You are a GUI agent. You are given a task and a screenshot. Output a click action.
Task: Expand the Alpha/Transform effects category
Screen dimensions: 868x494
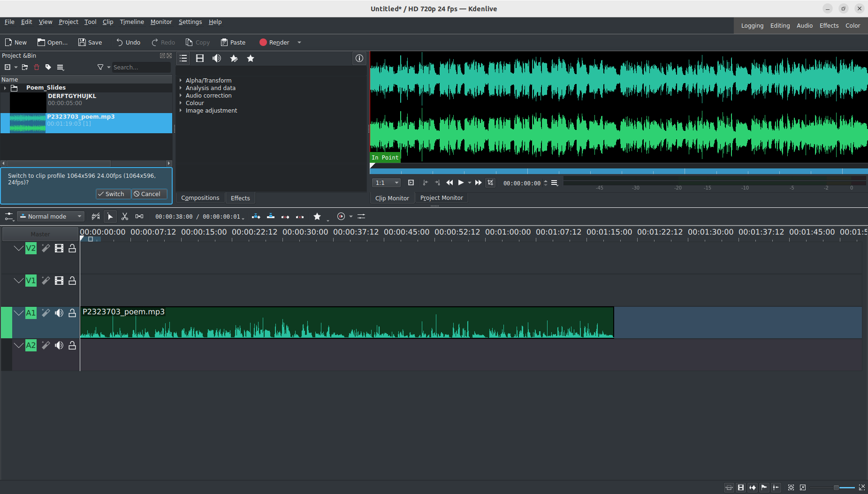click(181, 81)
